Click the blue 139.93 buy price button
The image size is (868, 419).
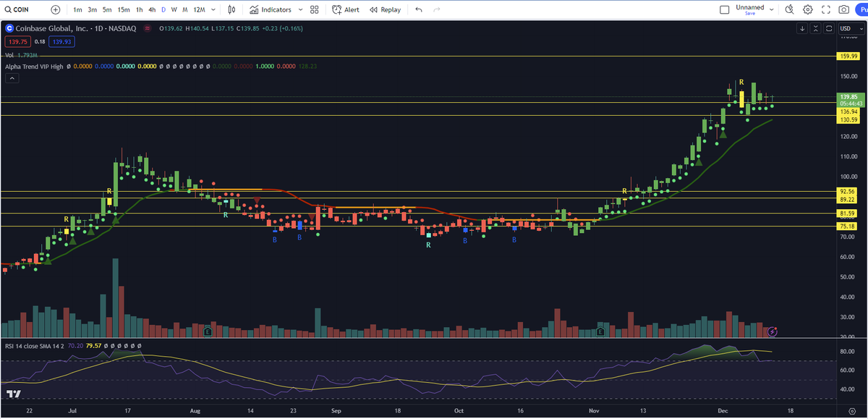point(61,42)
